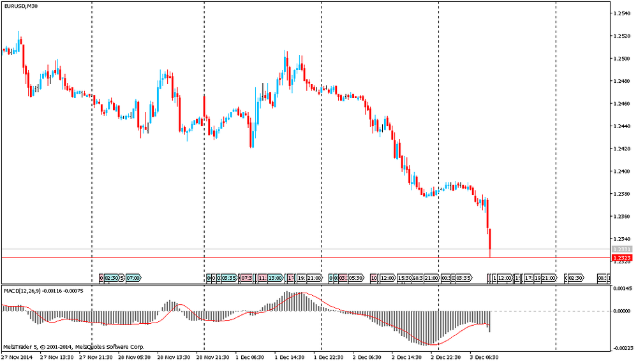Click the 27 Nov 2014 time axis label
This screenshot has width=638, height=364.
click(17, 358)
